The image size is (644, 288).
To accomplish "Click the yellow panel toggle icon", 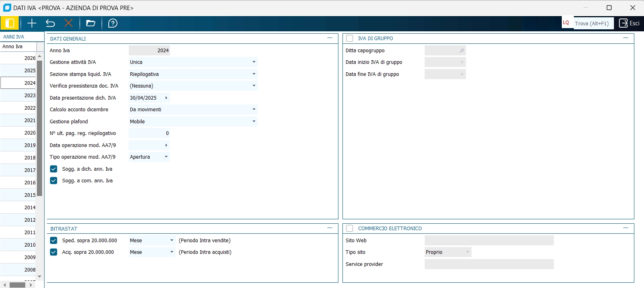I will click(x=10, y=23).
